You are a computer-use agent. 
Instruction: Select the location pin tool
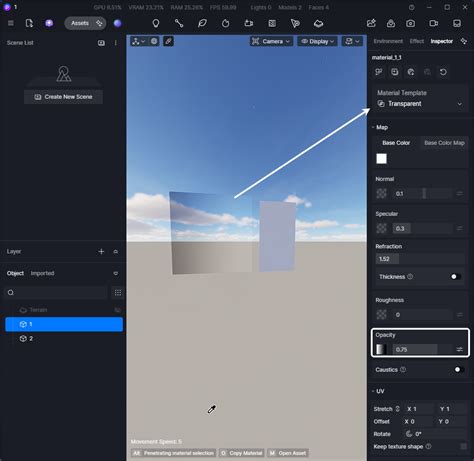point(156,23)
